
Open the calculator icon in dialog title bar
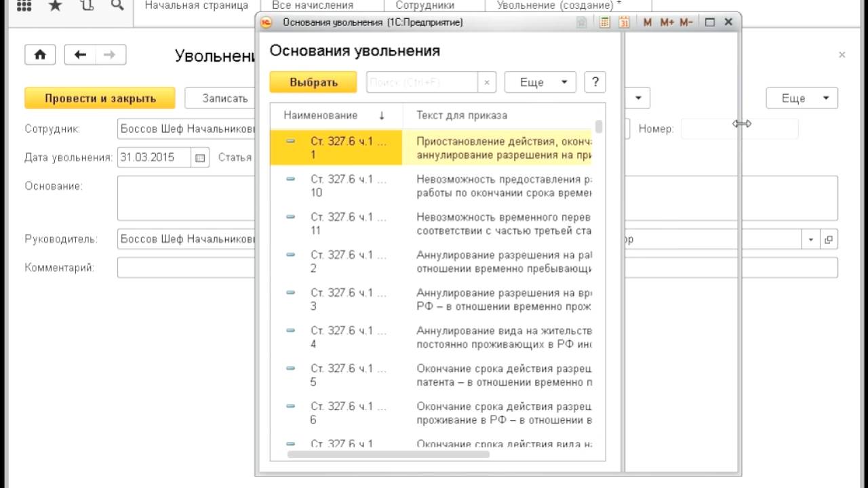[x=605, y=22]
